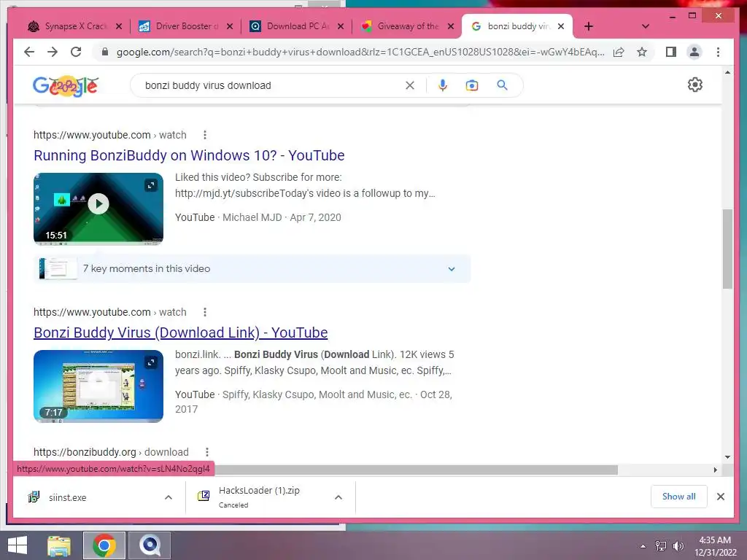Reload the Google search page

tap(76, 52)
